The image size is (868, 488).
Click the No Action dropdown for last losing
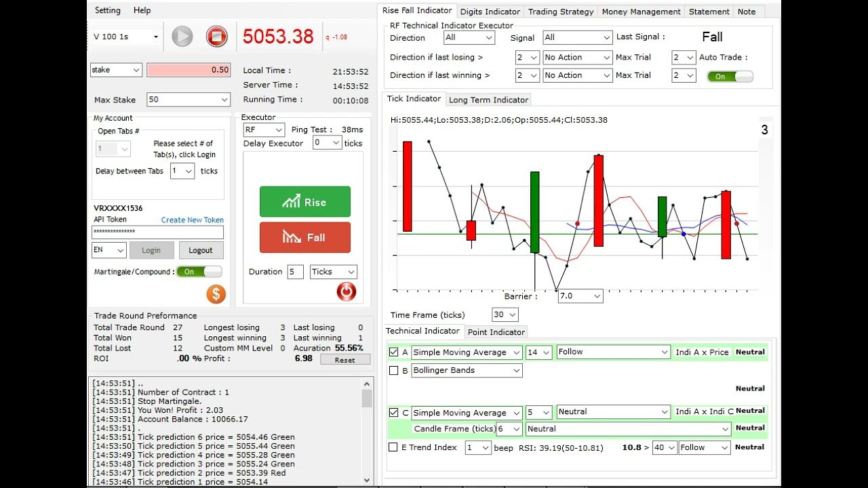coord(578,58)
